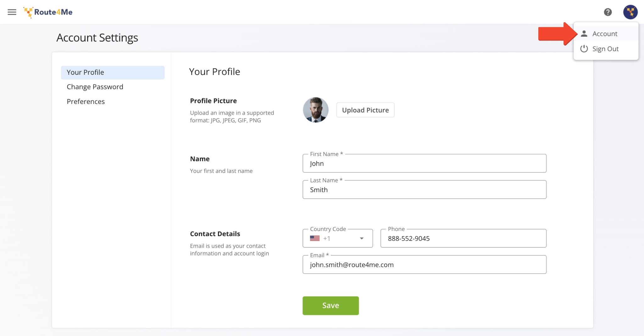Click the Route4Me logo

[x=47, y=12]
